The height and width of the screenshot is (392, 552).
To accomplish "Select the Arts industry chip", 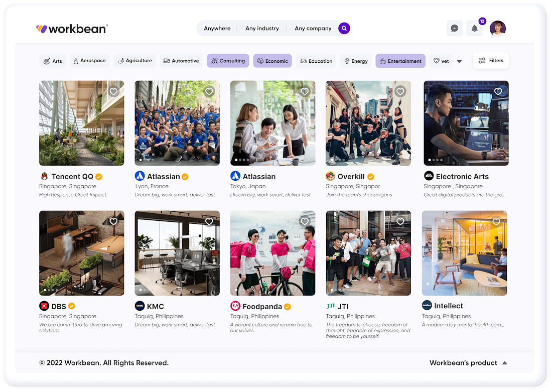I will [x=53, y=61].
